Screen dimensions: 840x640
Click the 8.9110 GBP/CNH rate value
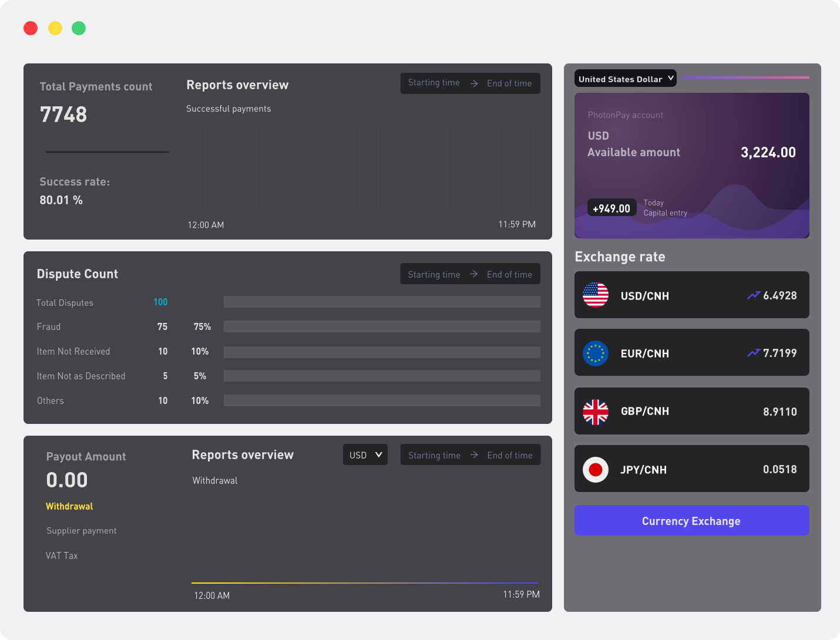tap(780, 412)
